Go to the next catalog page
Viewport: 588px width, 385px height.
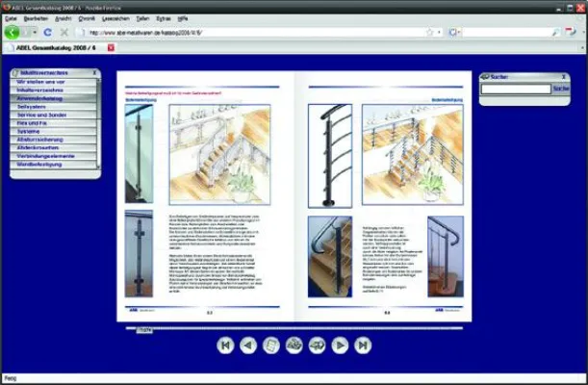[x=340, y=346]
